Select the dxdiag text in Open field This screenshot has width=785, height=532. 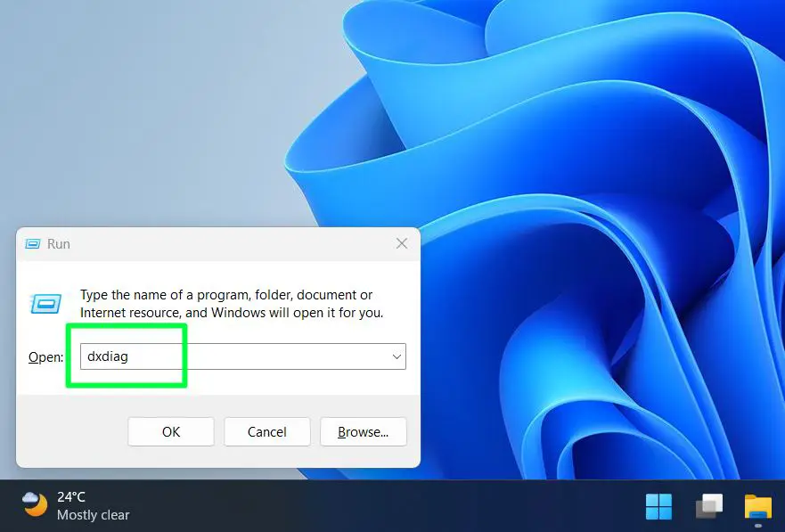[107, 356]
